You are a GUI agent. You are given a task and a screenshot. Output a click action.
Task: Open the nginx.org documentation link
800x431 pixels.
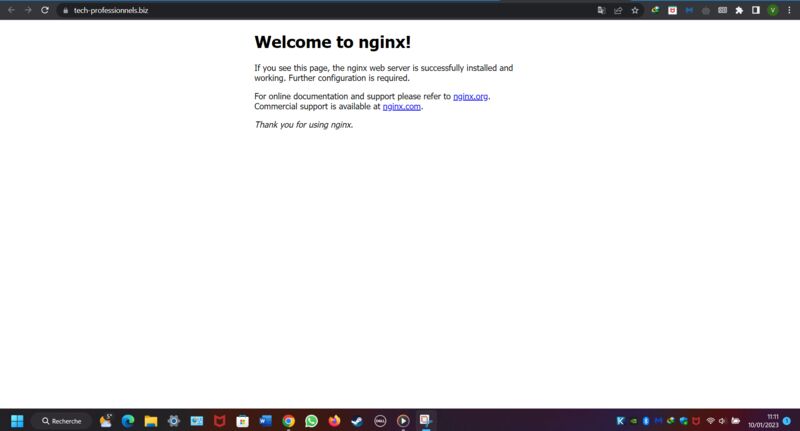point(470,96)
